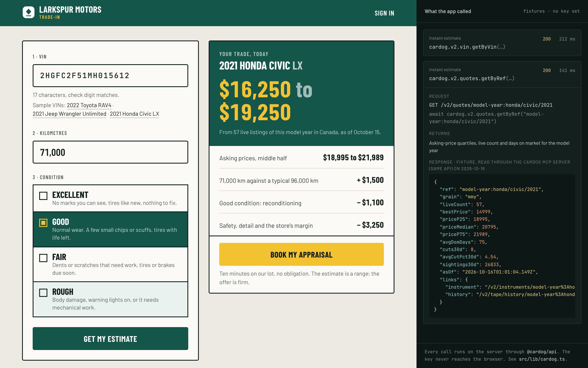The height and width of the screenshot is (368, 588).
Task: Expand the cardog.v2.vin.getByVin call card
Action: [x=502, y=43]
